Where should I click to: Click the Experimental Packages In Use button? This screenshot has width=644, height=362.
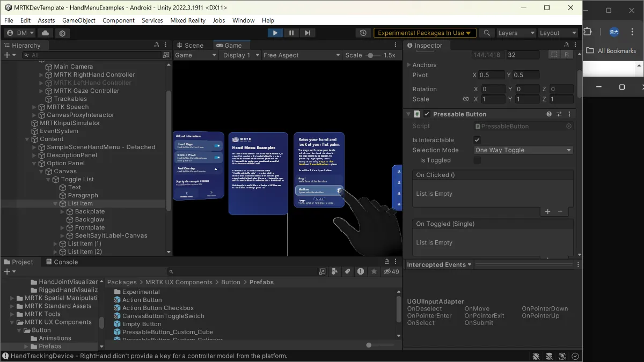(425, 33)
